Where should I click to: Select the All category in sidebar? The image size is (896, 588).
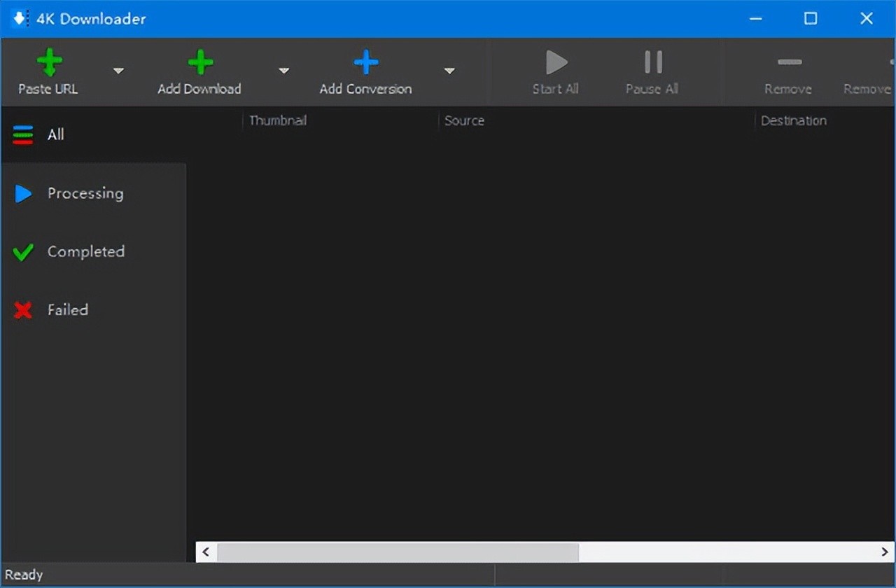[x=55, y=134]
